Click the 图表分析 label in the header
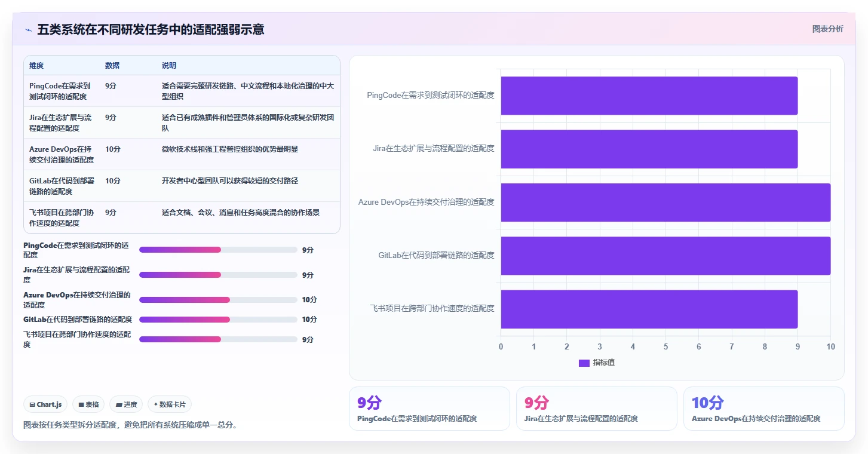Image resolution: width=868 pixels, height=454 pixels. 827,29
